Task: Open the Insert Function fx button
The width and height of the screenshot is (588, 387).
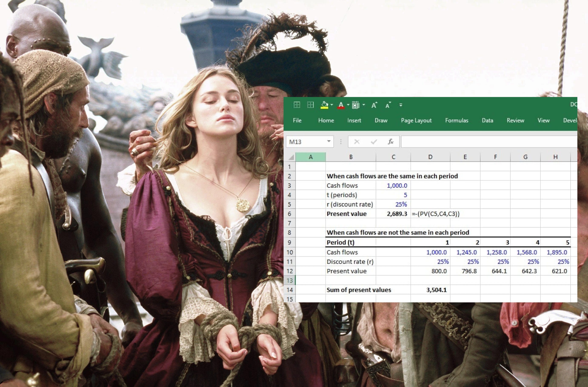Action: coord(391,142)
